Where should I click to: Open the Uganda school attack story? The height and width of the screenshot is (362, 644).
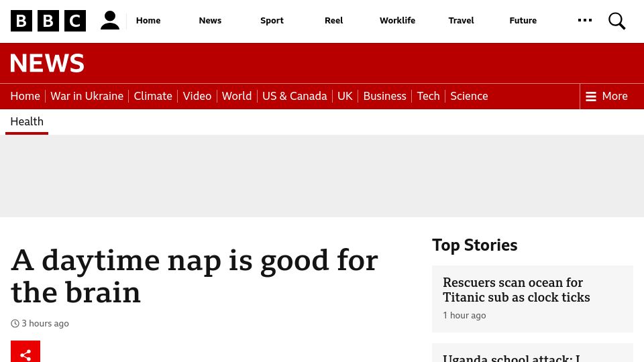tap(511, 358)
